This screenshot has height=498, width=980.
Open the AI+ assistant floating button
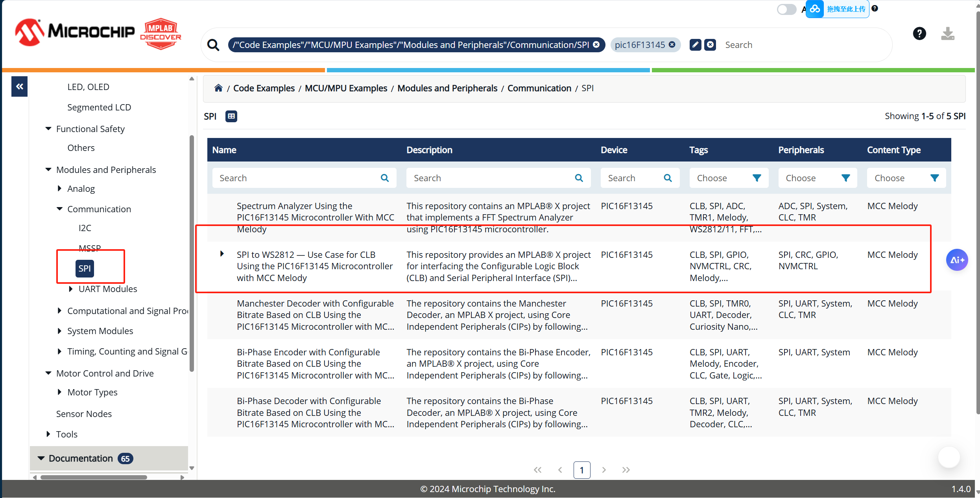pyautogui.click(x=957, y=260)
